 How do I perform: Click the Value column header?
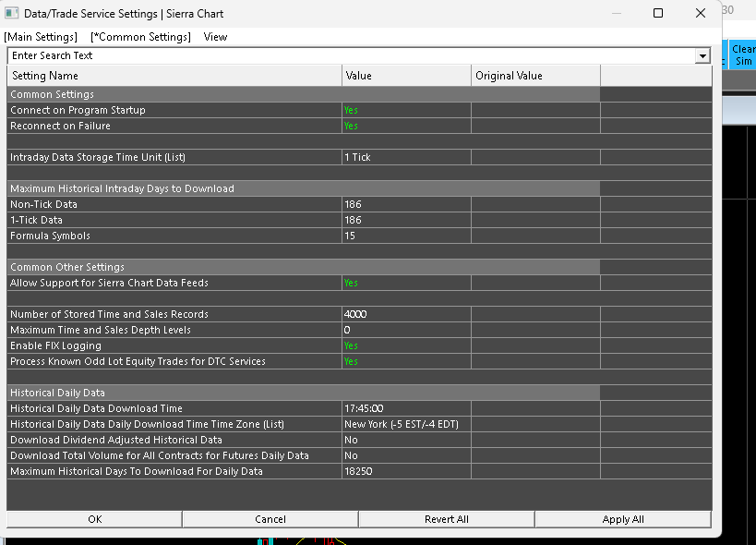tap(406, 76)
